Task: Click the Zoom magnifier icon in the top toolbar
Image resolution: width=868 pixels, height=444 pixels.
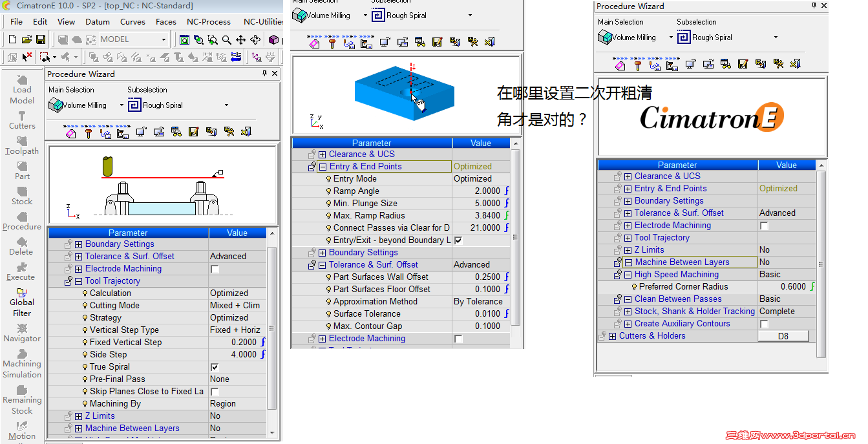Action: tap(227, 39)
